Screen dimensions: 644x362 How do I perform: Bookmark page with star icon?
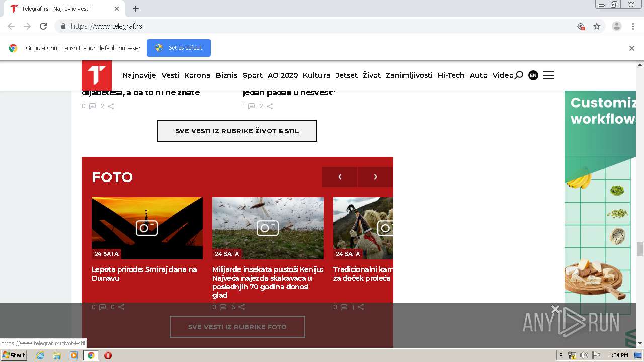click(597, 26)
